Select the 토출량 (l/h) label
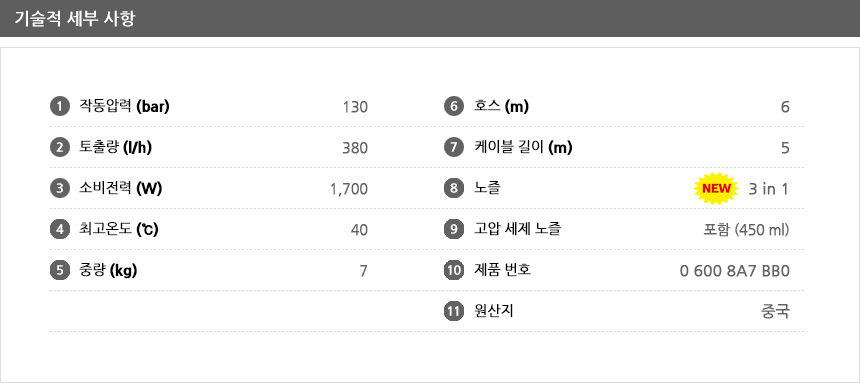This screenshot has width=860, height=383. click(116, 148)
